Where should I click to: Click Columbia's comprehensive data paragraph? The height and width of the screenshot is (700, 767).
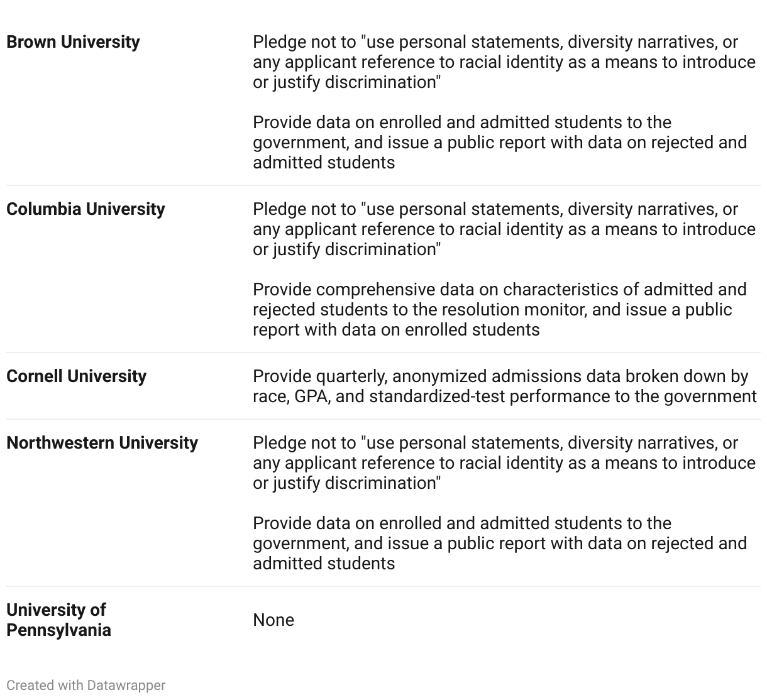(x=499, y=310)
